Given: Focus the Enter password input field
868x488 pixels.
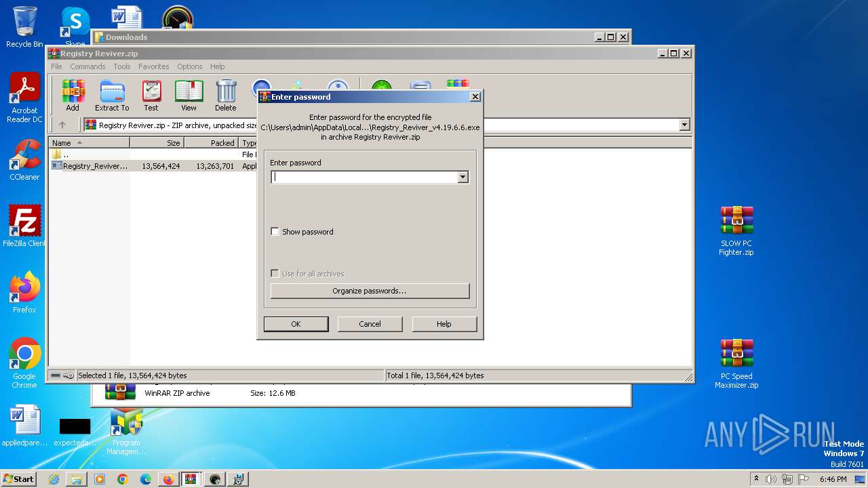Looking at the screenshot, I should [x=364, y=177].
